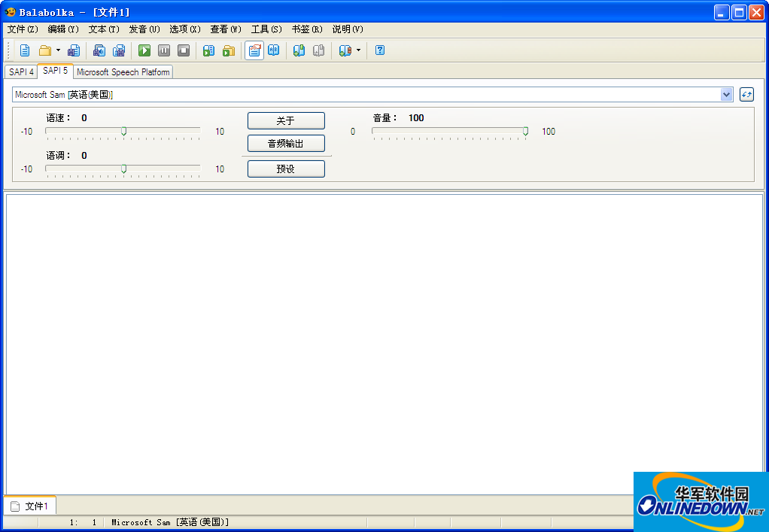Click the toolbar drag grip handle
The height and width of the screenshot is (532, 769).
tap(8, 50)
